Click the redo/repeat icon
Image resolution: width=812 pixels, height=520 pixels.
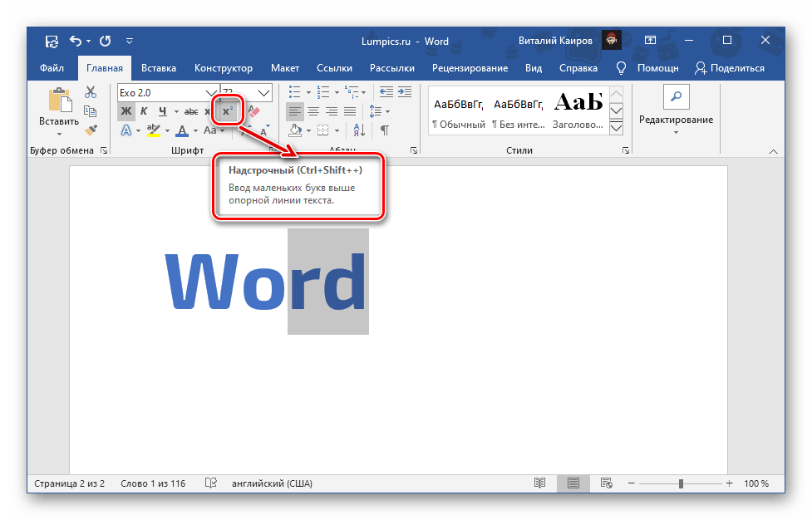105,41
